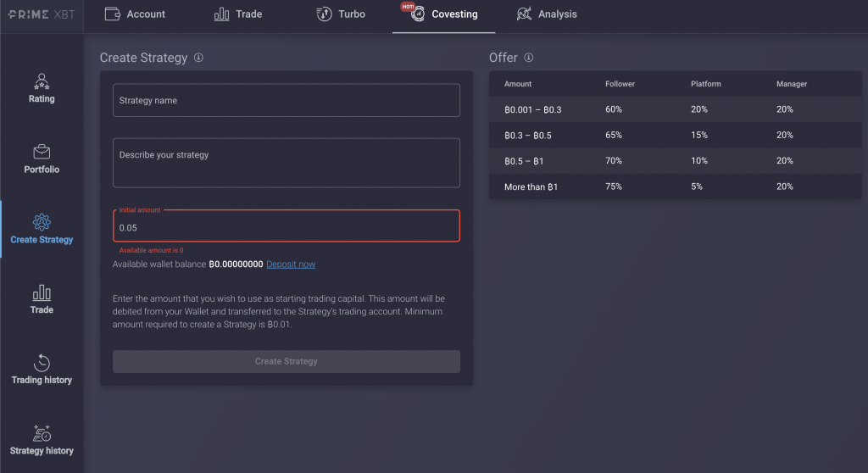The height and width of the screenshot is (473, 868).
Task: Open Rating in the sidebar
Action: [42, 88]
